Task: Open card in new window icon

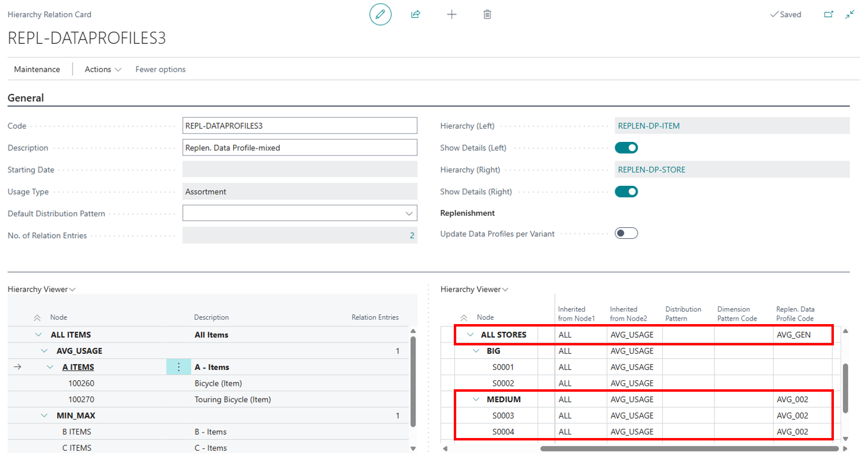Action: tap(828, 14)
